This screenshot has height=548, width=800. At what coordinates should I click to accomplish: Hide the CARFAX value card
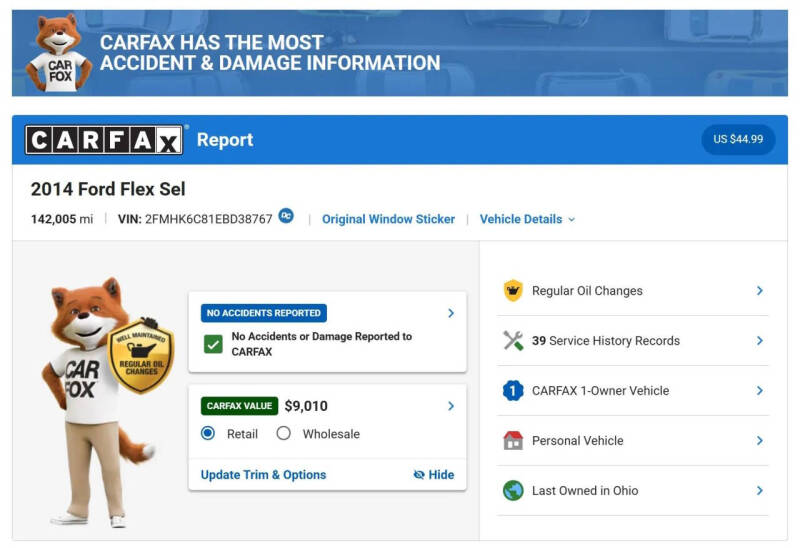coord(434,475)
